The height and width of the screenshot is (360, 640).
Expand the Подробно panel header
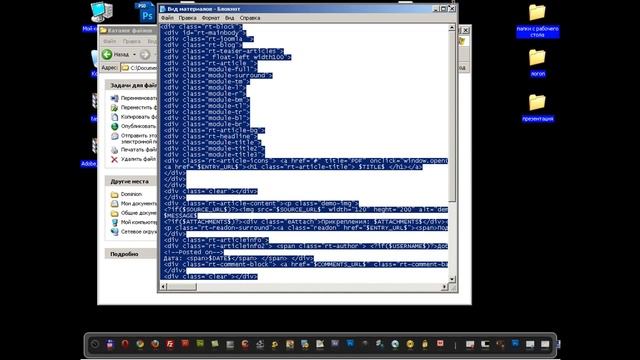coord(131,254)
